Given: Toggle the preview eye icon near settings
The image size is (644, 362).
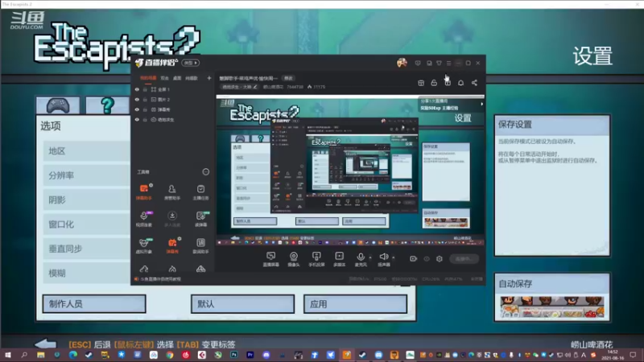Looking at the screenshot, I should pyautogui.click(x=427, y=259).
